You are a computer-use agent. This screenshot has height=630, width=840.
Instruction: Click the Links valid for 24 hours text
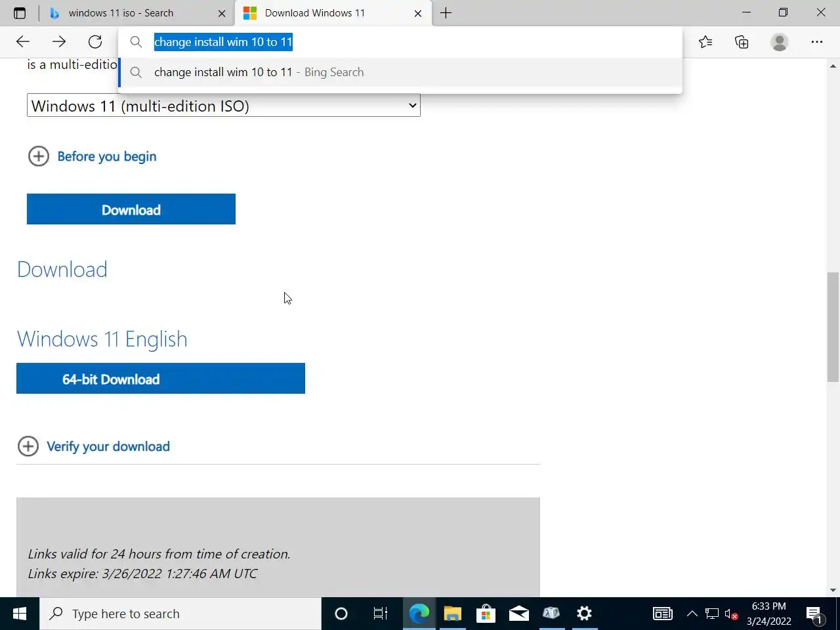click(159, 554)
